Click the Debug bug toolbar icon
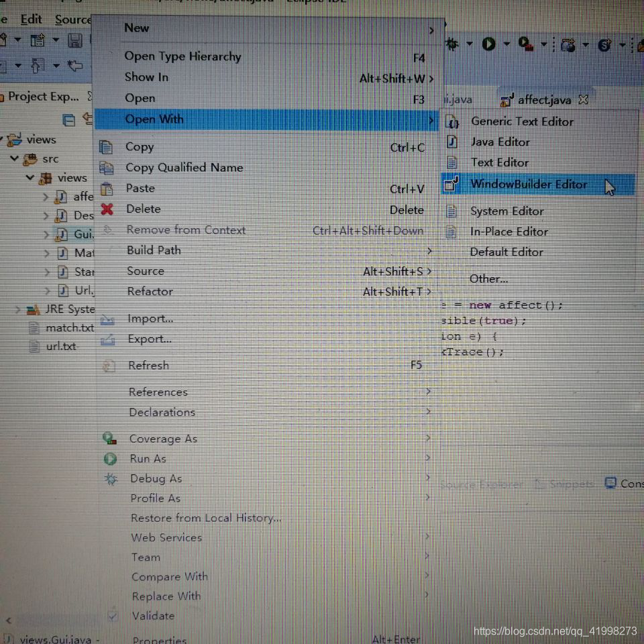 point(452,44)
